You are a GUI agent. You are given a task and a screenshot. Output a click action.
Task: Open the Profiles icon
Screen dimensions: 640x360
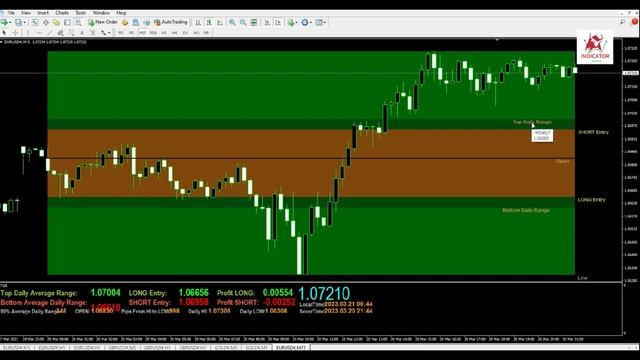click(x=18, y=22)
